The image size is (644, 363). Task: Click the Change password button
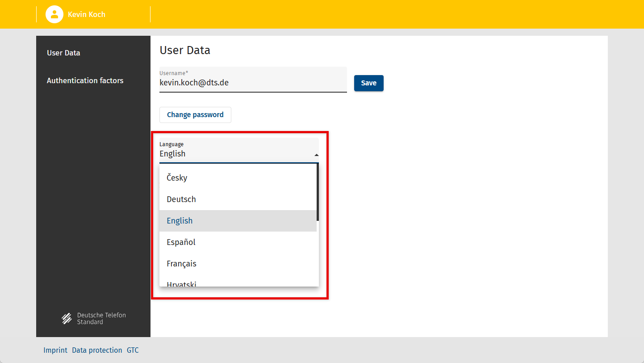click(x=195, y=115)
